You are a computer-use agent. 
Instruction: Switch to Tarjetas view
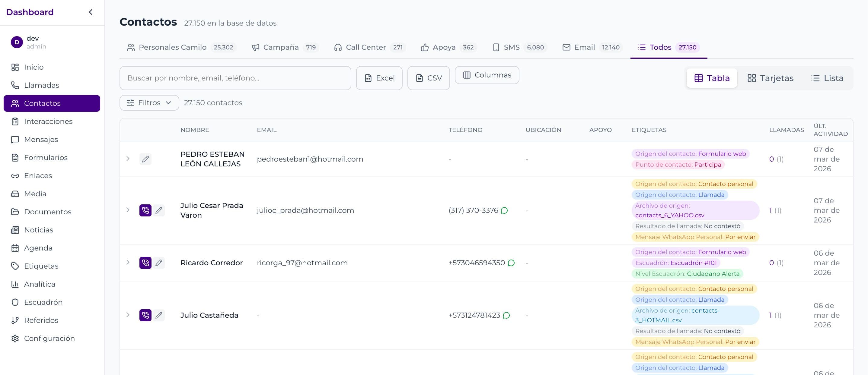click(770, 78)
